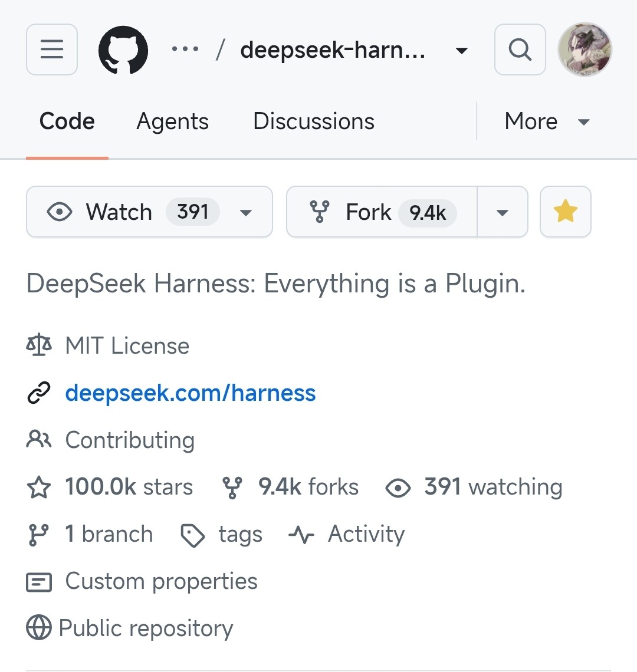Image resolution: width=637 pixels, height=672 pixels.
Task: Switch to the Agents tab
Action: (x=172, y=121)
